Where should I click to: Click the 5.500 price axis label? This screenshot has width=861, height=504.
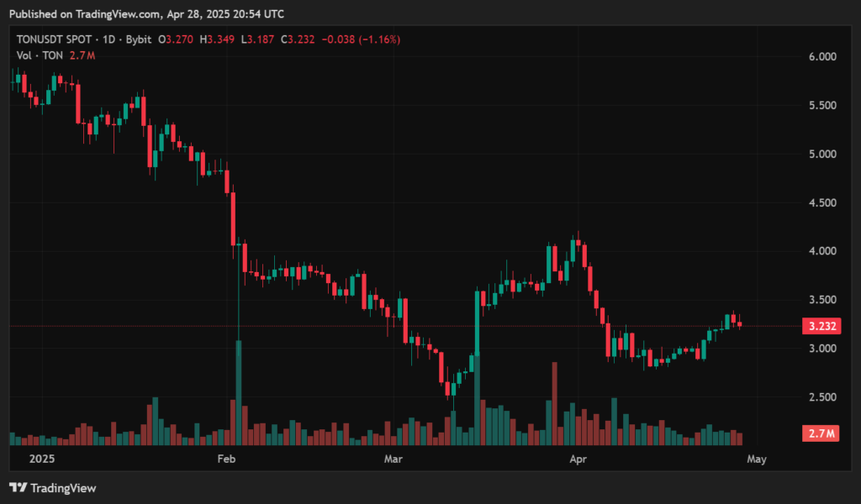tap(822, 105)
